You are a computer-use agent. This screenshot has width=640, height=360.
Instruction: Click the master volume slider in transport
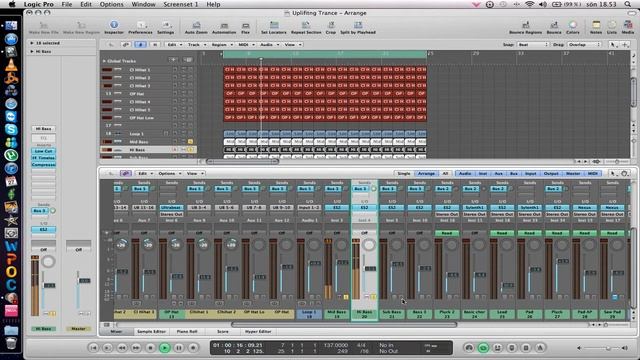click(602, 348)
